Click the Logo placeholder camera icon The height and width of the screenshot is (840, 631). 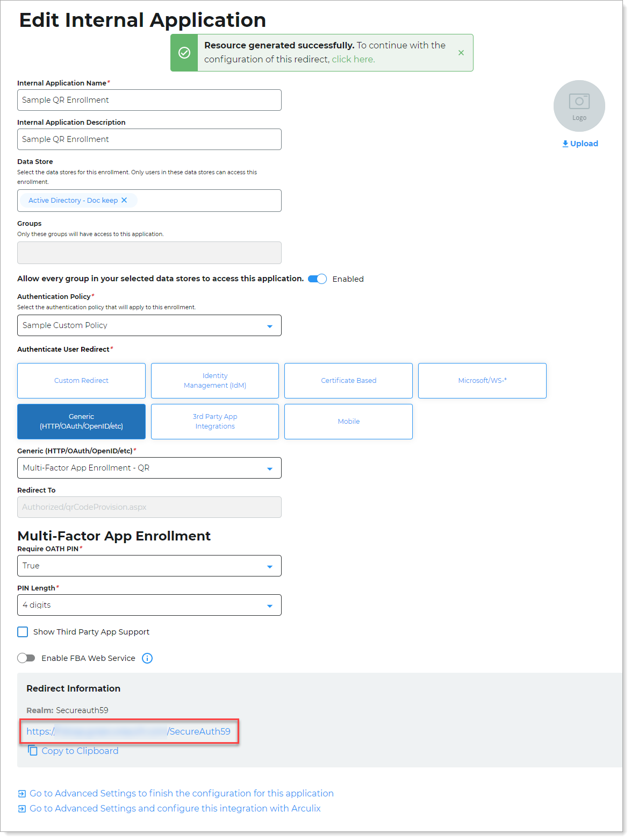579,102
